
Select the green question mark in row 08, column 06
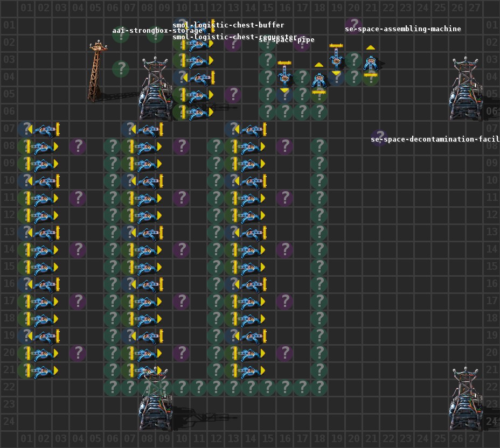[x=112, y=146]
